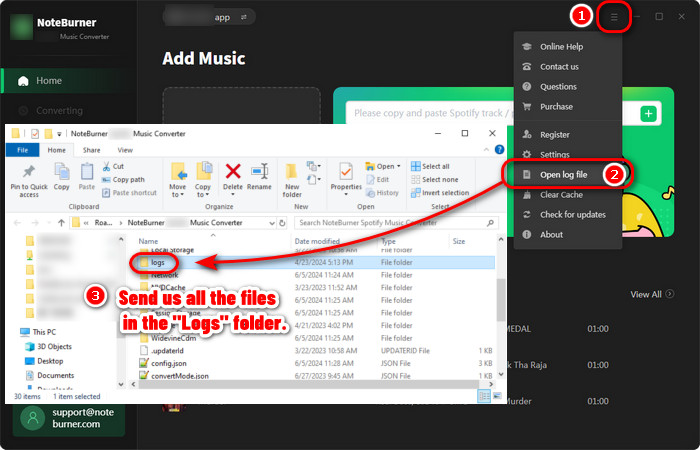Click Cut in the Clipboard group
Screen dimensions: 700x450
pyautogui.click(x=113, y=167)
